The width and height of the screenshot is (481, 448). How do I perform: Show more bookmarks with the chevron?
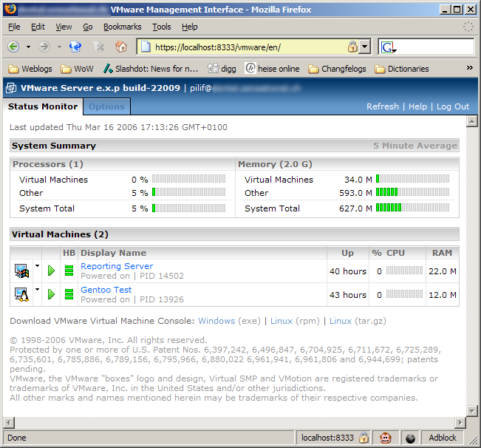[x=470, y=68]
